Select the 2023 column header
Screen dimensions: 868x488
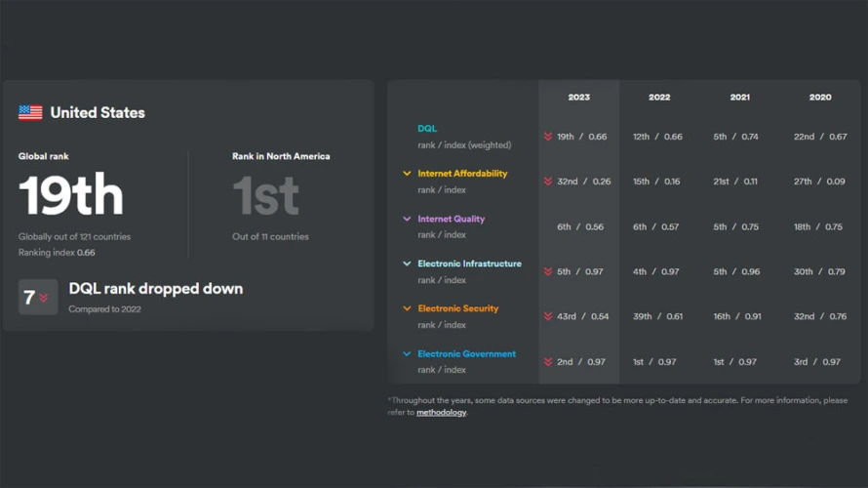pyautogui.click(x=578, y=98)
